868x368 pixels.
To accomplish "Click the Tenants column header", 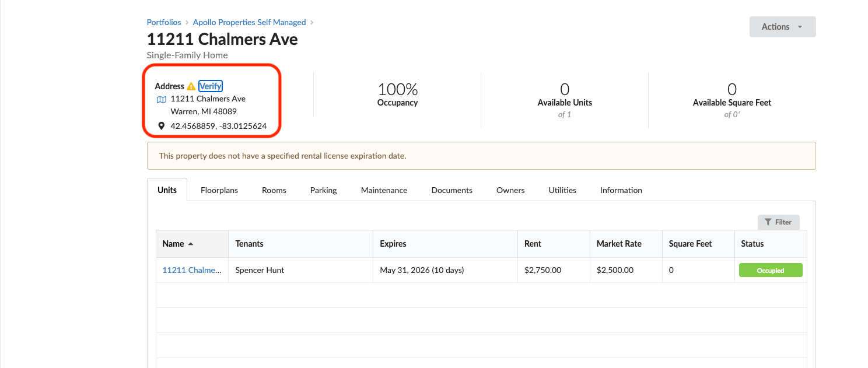I will (300, 244).
